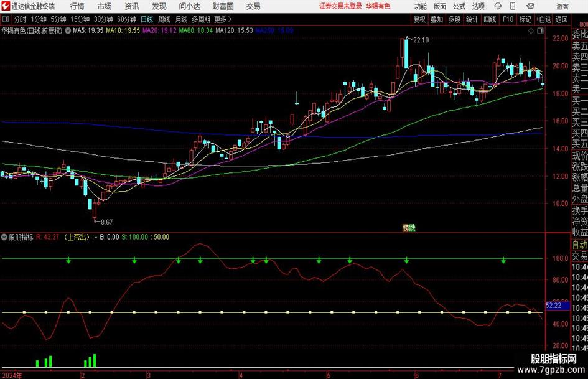Open the 公式 menu
The image size is (588, 379).
pyautogui.click(x=459, y=6)
